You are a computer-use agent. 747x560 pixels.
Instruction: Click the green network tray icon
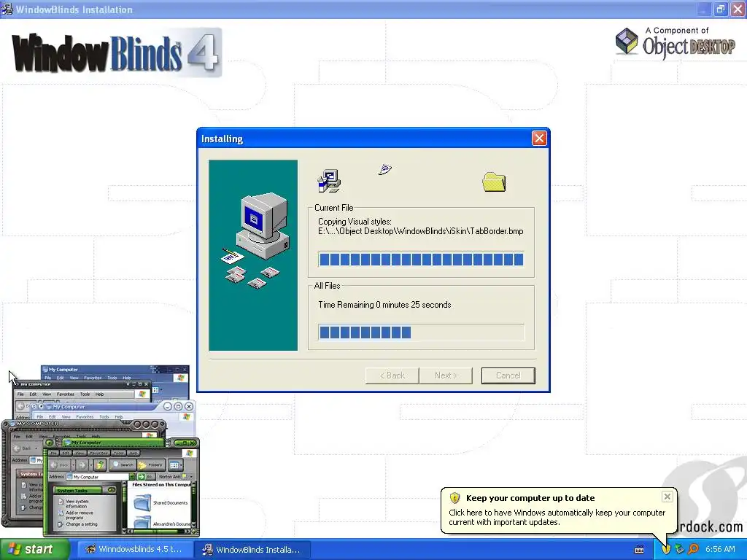[679, 550]
